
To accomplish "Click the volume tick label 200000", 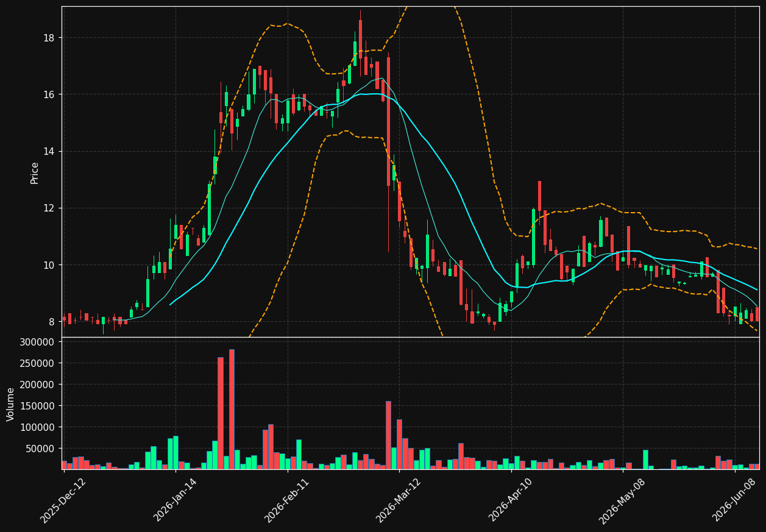I will click(x=38, y=385).
